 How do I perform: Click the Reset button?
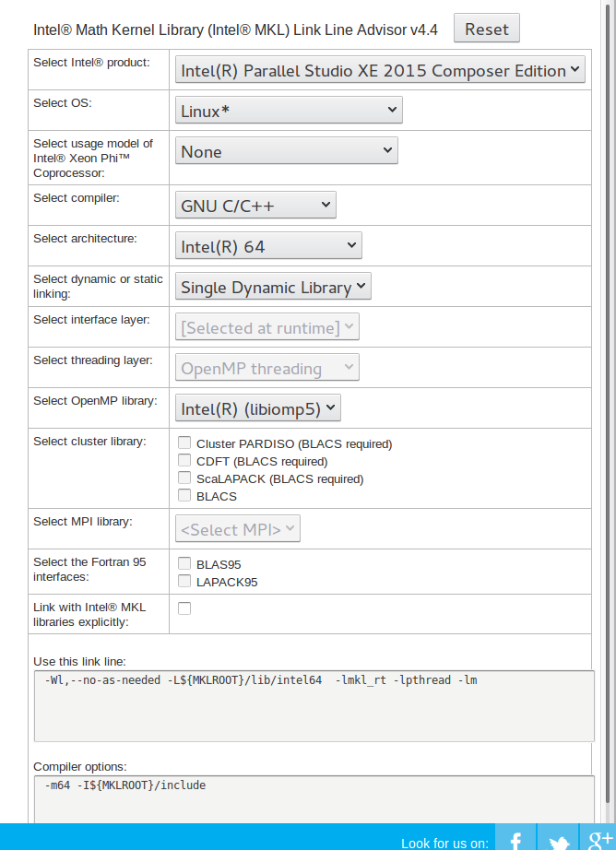[486, 29]
